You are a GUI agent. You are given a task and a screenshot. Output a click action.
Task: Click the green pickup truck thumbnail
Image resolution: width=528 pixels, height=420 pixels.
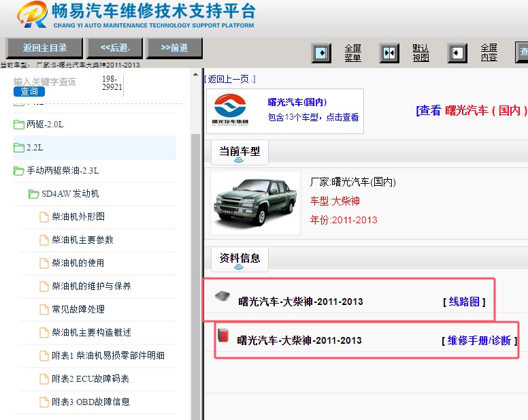point(255,203)
